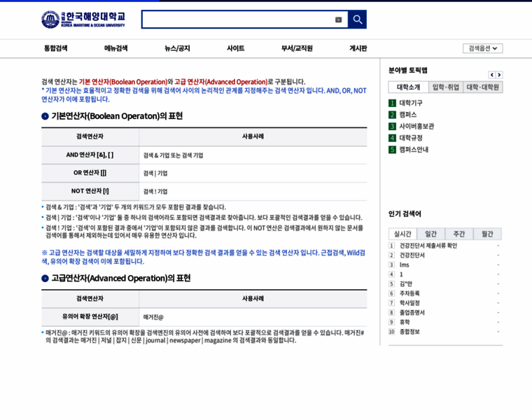Click popular keyword 주차등록
This screenshot has width=532, height=420.
409,293
